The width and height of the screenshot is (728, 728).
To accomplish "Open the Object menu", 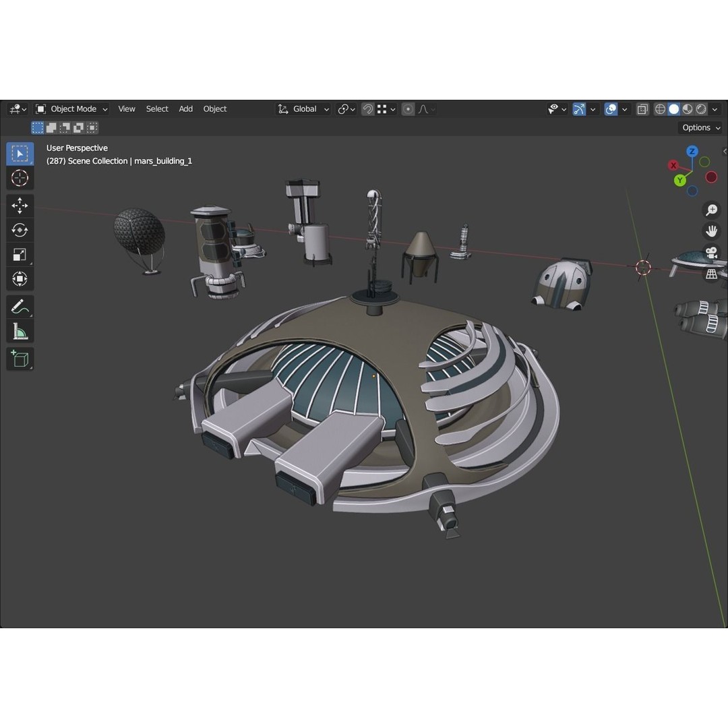I will (x=214, y=109).
